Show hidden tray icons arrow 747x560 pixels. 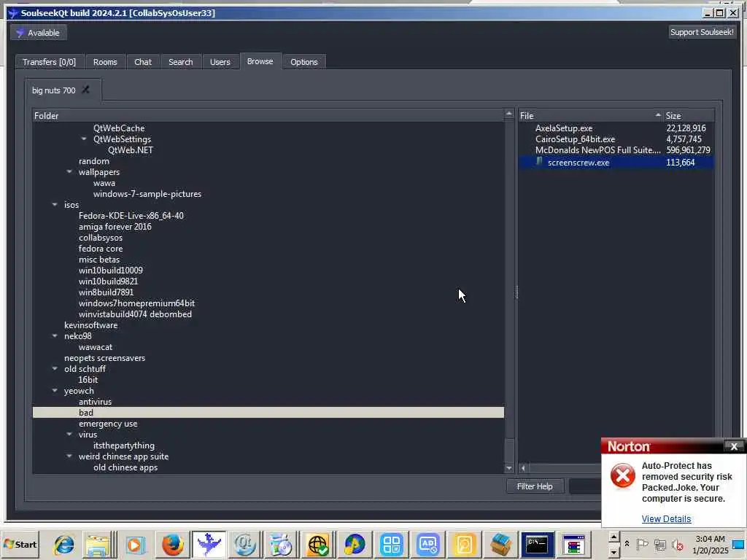[x=627, y=543]
